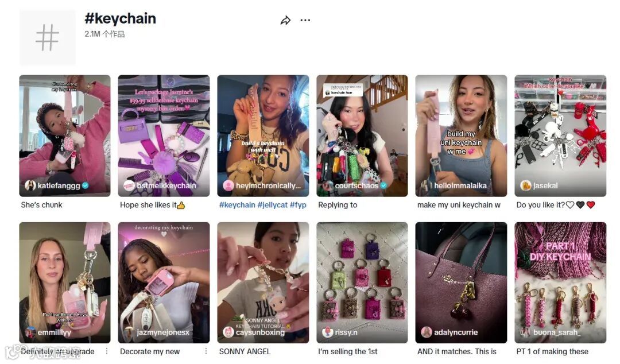Open options dots beside 'Definitely an upgrade'
Viewport: 620px width, 364px height.
pos(106,351)
